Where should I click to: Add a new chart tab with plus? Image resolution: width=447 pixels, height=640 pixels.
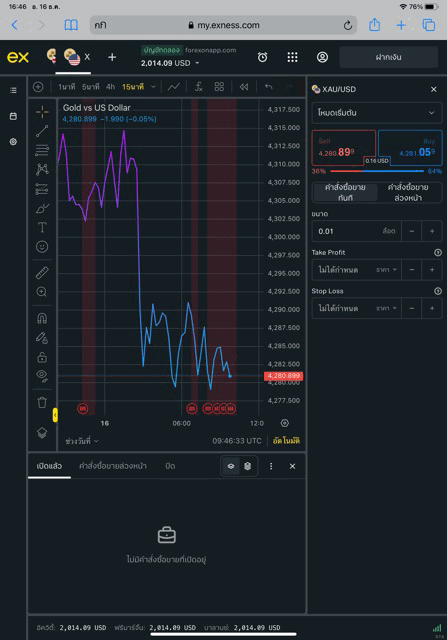pos(112,57)
